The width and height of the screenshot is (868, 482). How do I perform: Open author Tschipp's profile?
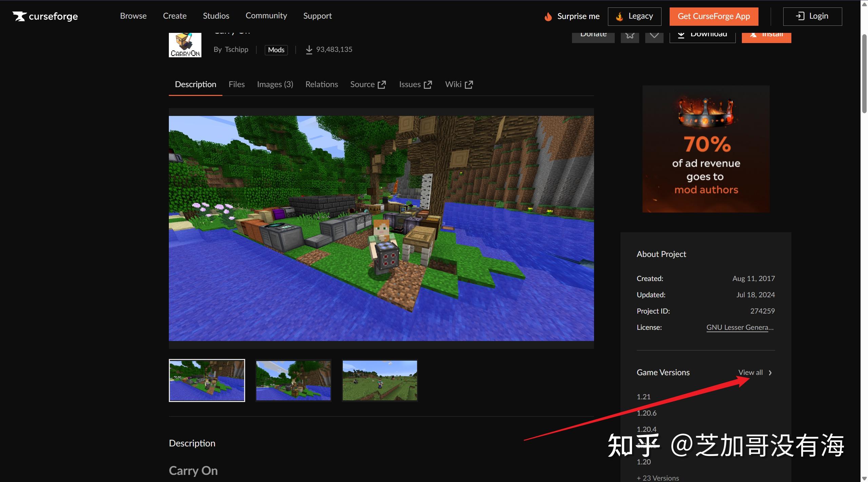pos(236,49)
